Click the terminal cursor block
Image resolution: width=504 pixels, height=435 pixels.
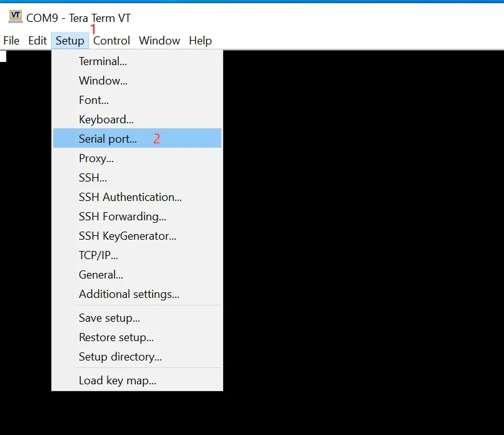3,56
